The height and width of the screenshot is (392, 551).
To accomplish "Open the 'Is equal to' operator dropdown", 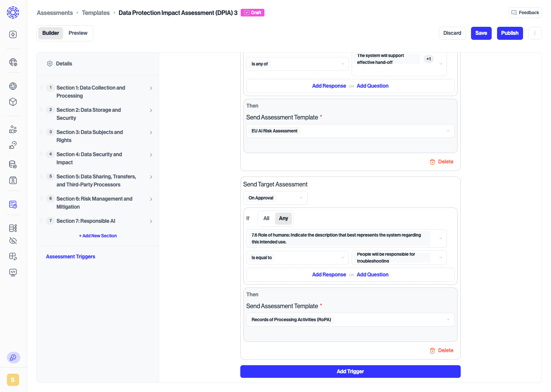I will point(297,258).
